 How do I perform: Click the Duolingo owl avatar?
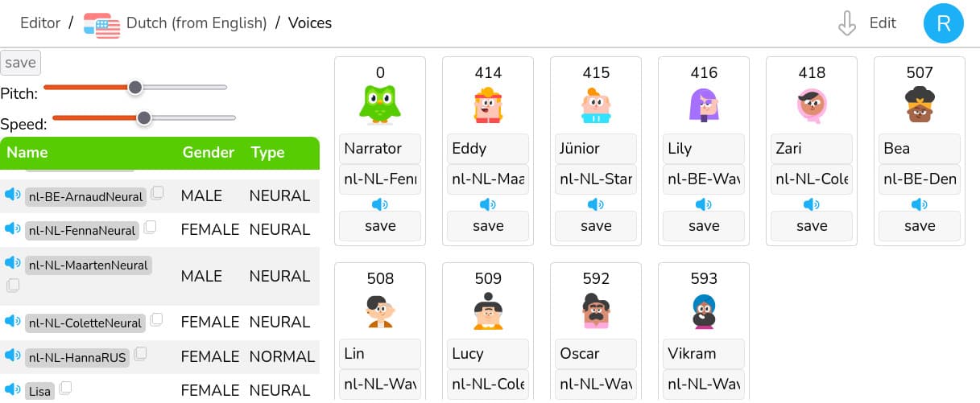pos(380,105)
